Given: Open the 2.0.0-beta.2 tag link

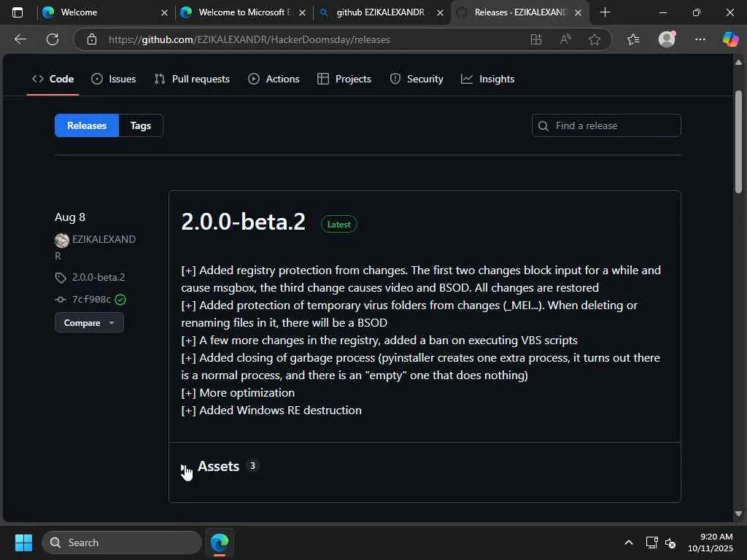Looking at the screenshot, I should 98,277.
